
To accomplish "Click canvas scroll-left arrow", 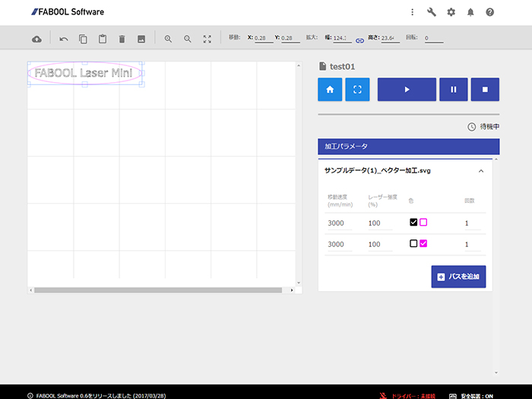I will point(31,290).
